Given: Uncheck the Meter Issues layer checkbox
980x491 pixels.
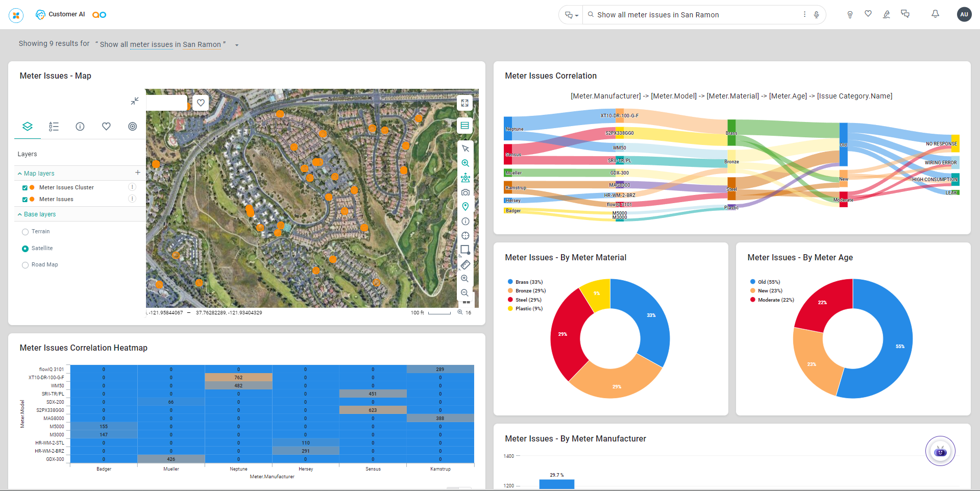Looking at the screenshot, I should click(x=25, y=200).
